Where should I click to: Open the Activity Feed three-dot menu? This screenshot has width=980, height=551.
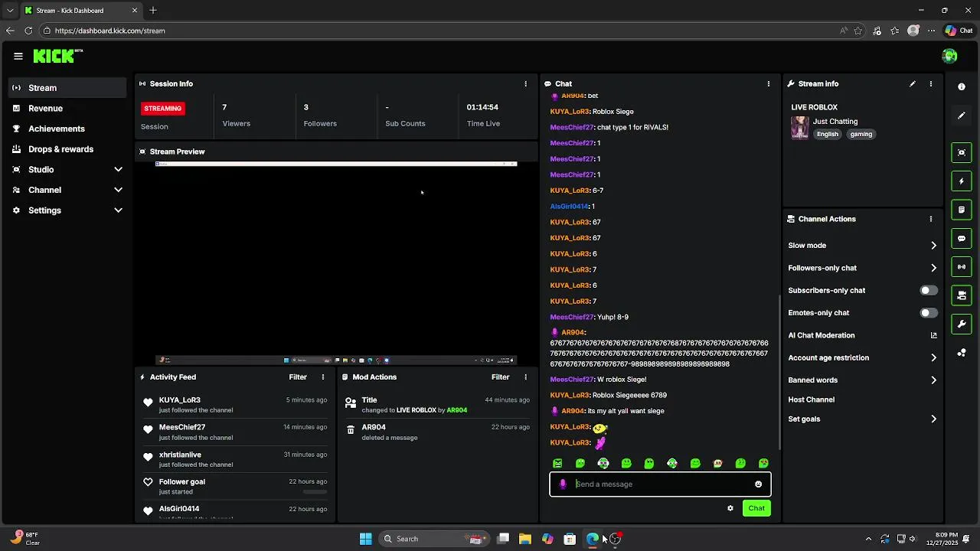click(x=323, y=377)
